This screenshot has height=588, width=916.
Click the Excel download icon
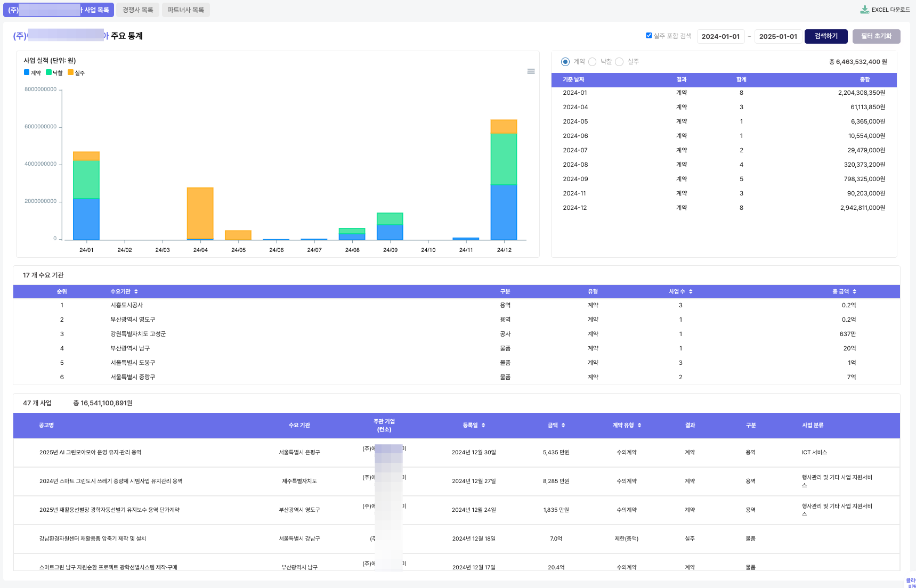click(x=865, y=10)
